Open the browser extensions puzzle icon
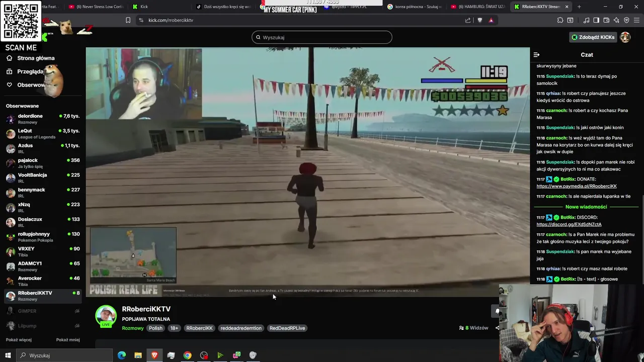644x362 pixels. point(560,20)
